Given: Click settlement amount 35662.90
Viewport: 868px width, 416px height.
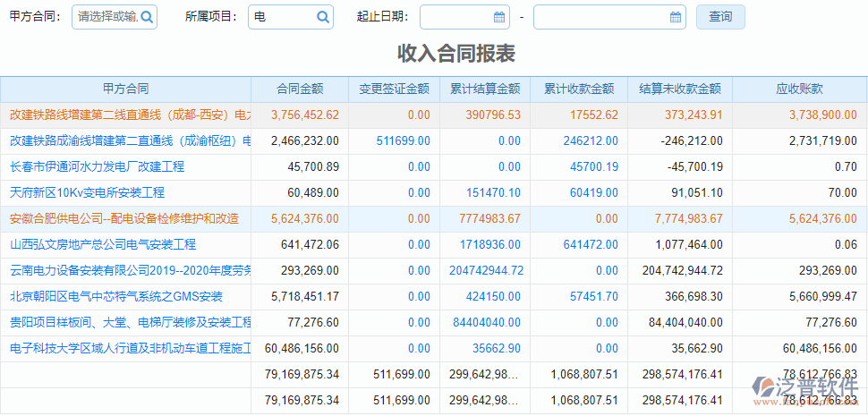Looking at the screenshot, I should click(497, 348).
